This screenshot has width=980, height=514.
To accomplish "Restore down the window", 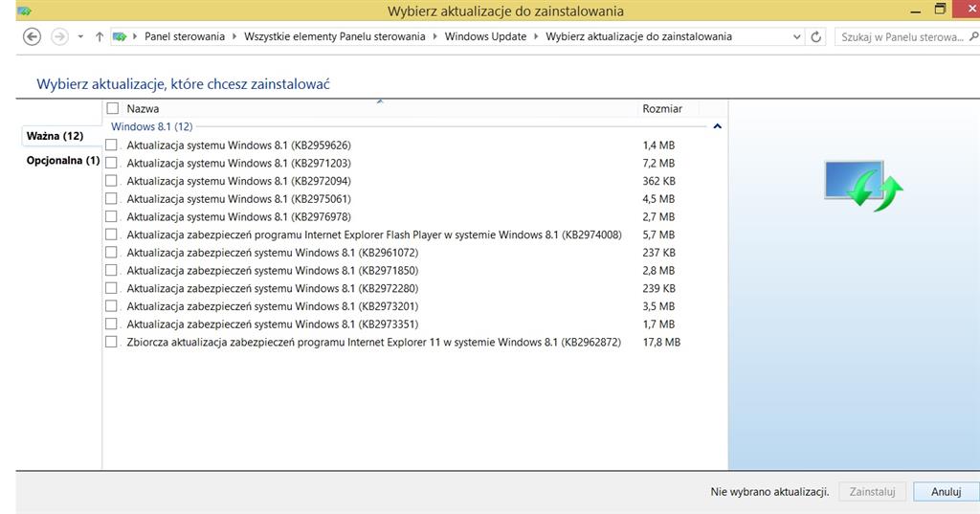I will point(940,10).
